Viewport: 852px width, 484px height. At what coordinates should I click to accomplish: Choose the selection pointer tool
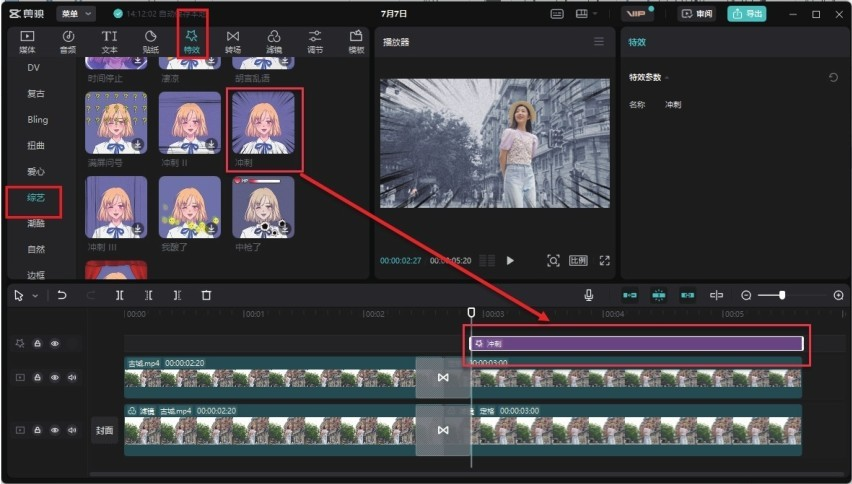pos(19,296)
